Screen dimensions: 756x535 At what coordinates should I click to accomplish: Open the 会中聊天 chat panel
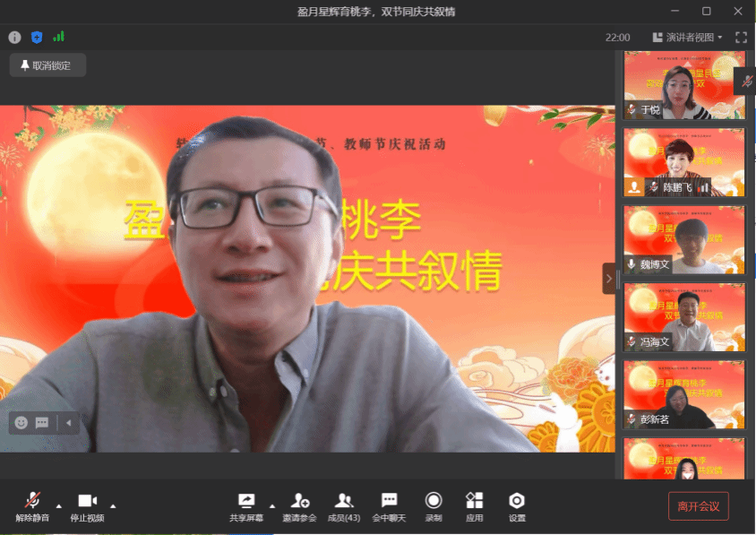389,506
